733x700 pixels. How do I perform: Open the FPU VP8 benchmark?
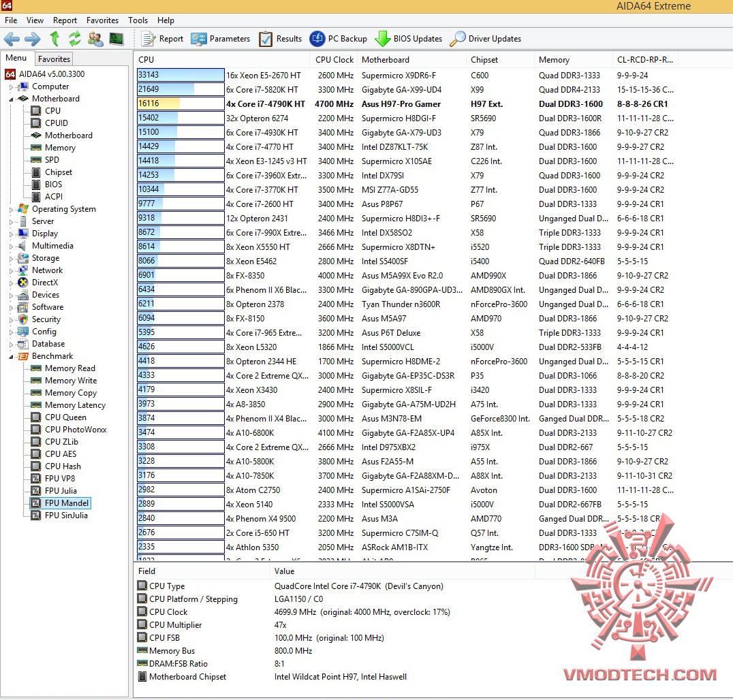point(53,479)
